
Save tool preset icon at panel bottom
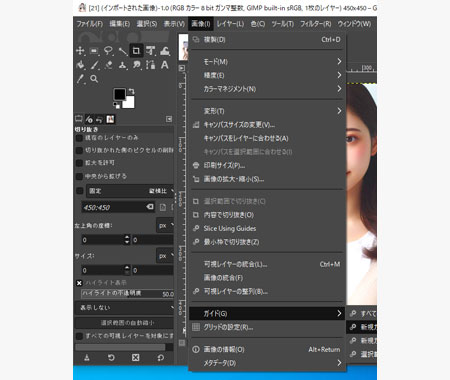pos(87,358)
